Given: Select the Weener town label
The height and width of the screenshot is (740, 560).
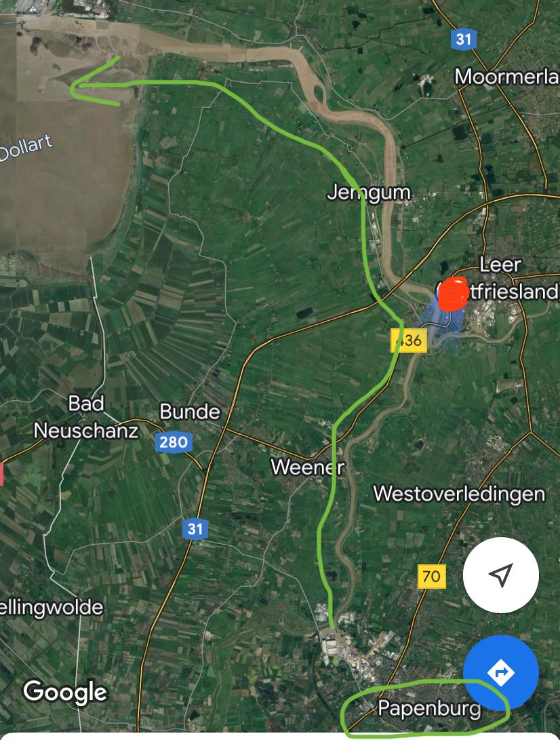Looking at the screenshot, I should pyautogui.click(x=308, y=468).
